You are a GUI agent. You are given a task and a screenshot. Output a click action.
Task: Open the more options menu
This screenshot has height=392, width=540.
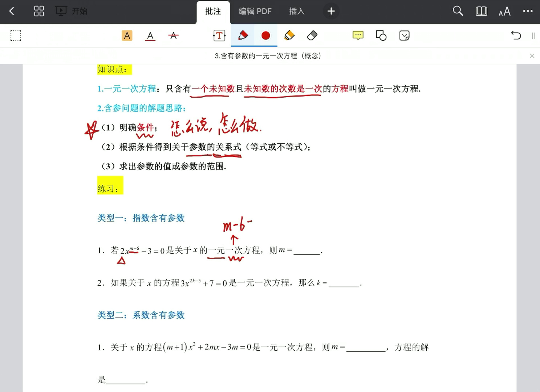[x=528, y=11]
